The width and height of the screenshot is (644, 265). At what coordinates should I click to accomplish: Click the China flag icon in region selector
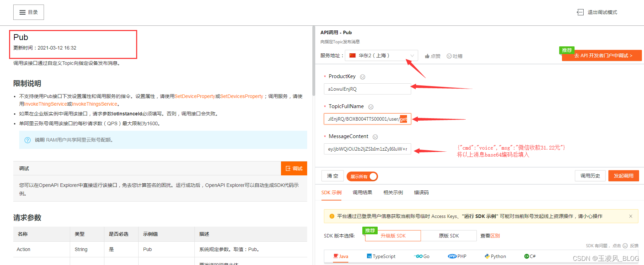[x=353, y=55]
